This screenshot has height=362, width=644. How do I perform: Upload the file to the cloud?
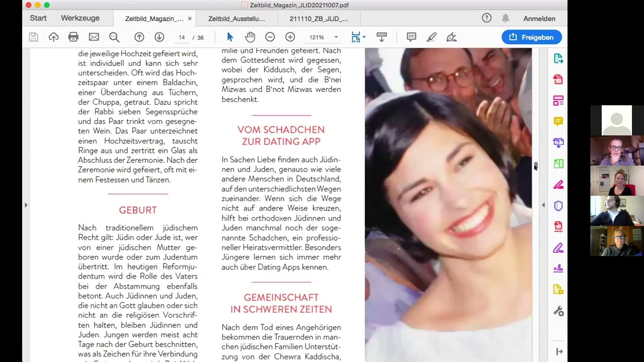click(54, 37)
